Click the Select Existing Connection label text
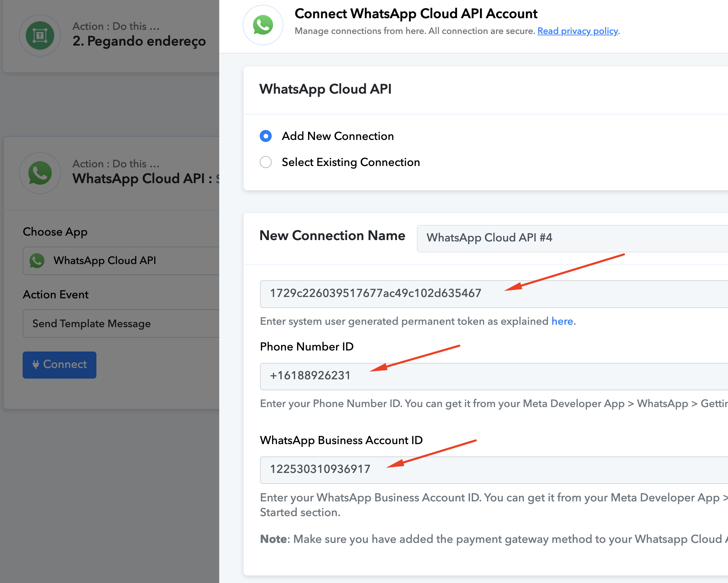Image resolution: width=728 pixels, height=583 pixels. [351, 162]
